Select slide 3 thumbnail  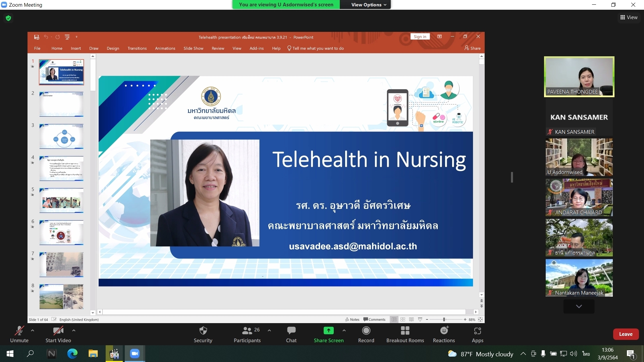61,136
